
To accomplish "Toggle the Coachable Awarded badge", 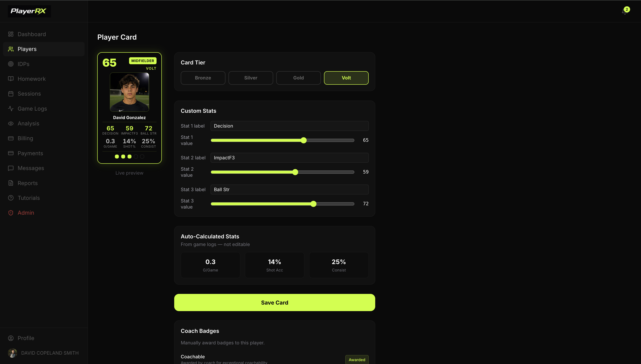I will tap(357, 359).
